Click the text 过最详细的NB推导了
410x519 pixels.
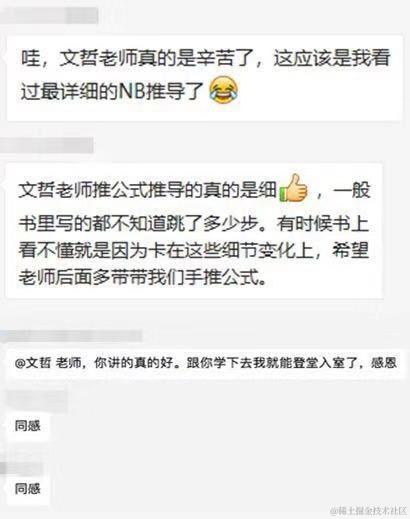112,91
